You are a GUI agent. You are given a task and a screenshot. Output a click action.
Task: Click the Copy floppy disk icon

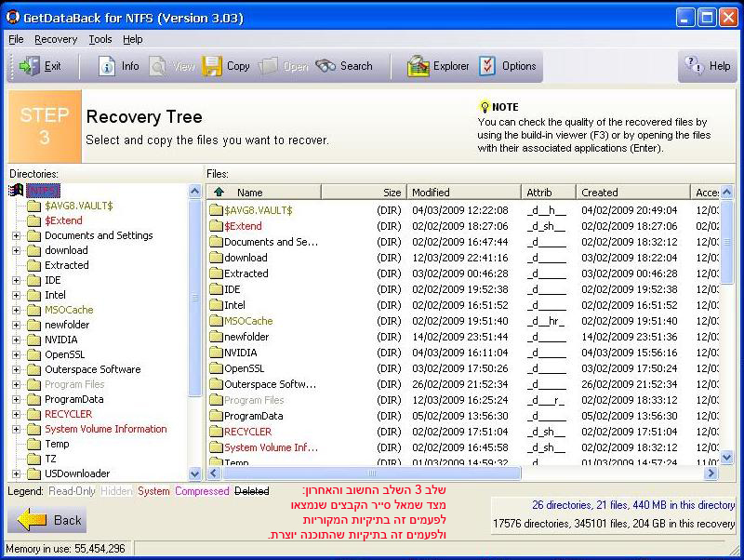pyautogui.click(x=212, y=66)
